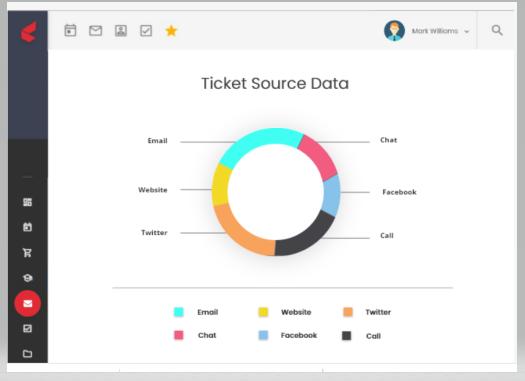The height and width of the screenshot is (381, 525).
Task: Open the graduation cap sidebar icon
Action: pyautogui.click(x=27, y=278)
